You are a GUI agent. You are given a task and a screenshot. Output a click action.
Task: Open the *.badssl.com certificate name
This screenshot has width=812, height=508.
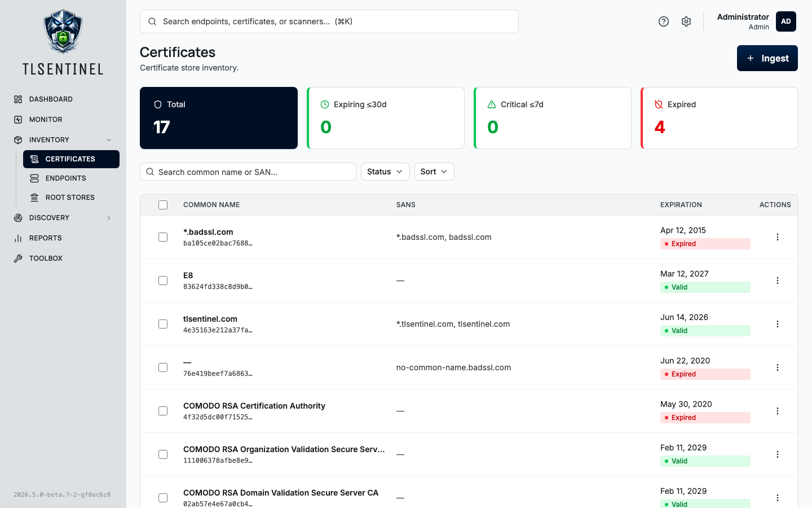coord(208,232)
